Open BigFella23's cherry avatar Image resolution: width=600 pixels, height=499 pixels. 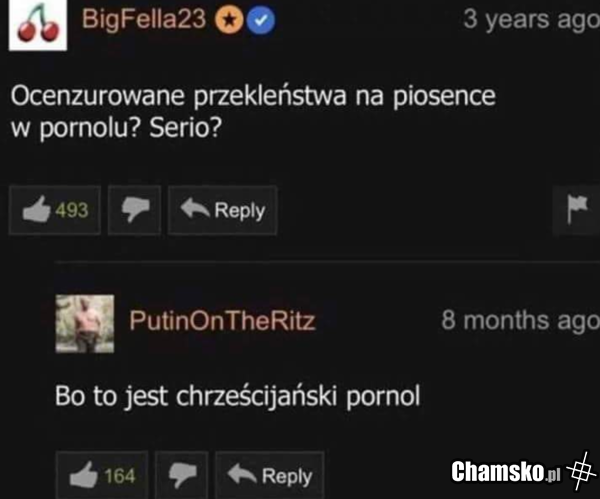pos(38,25)
